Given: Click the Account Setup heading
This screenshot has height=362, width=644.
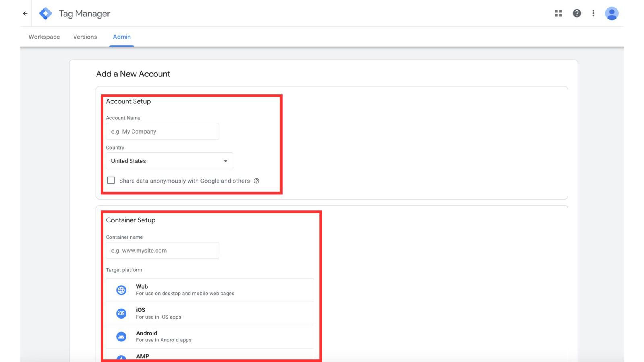Looking at the screenshot, I should [x=128, y=101].
